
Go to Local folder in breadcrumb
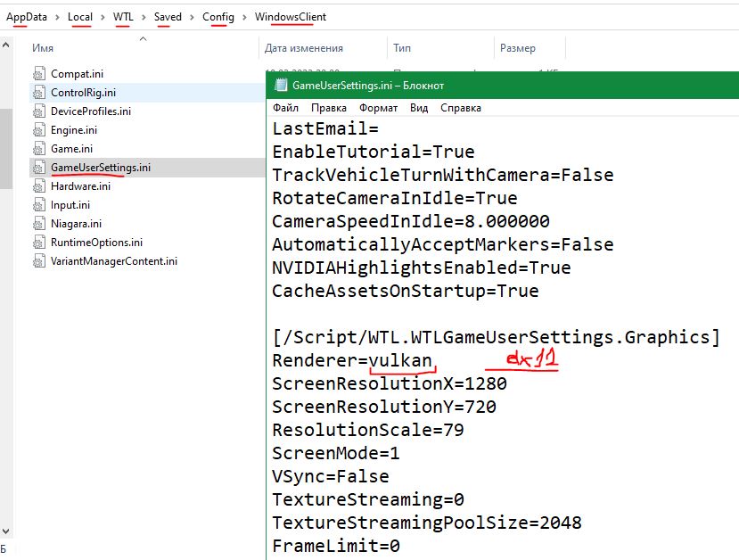(80, 17)
